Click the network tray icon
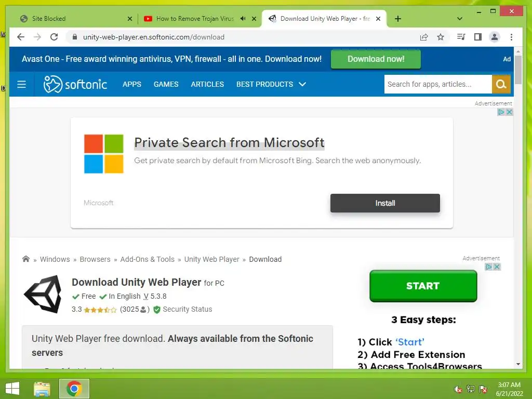 coord(470,389)
